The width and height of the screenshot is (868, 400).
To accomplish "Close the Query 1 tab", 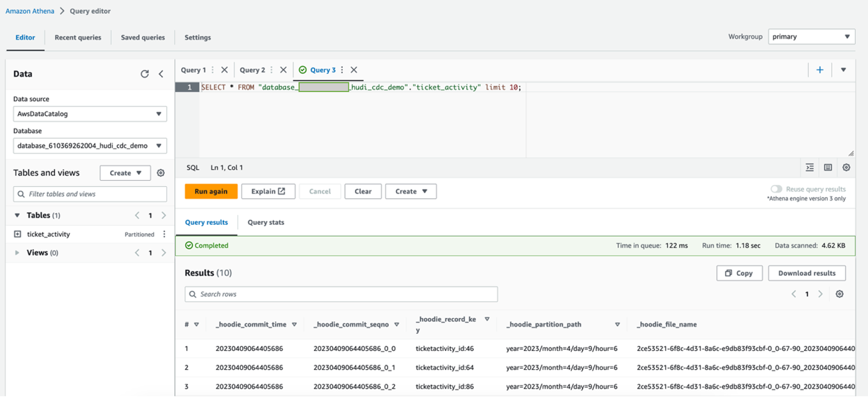I will click(225, 70).
